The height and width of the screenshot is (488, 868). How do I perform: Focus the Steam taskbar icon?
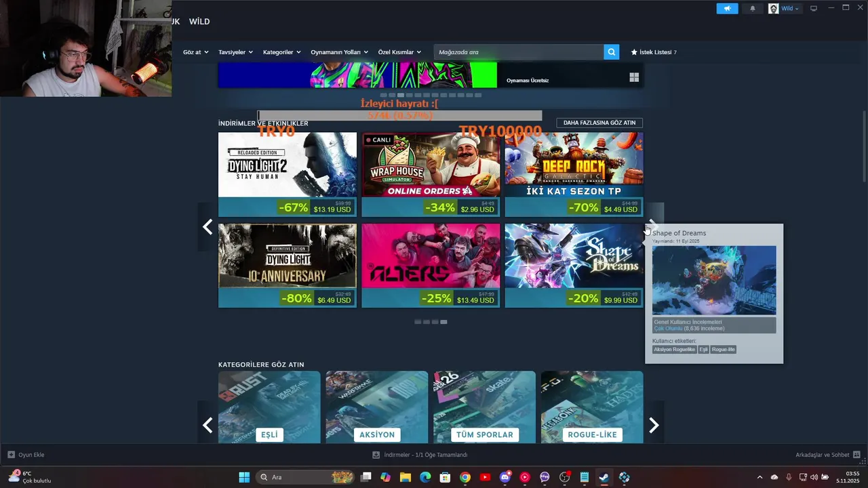(x=604, y=477)
